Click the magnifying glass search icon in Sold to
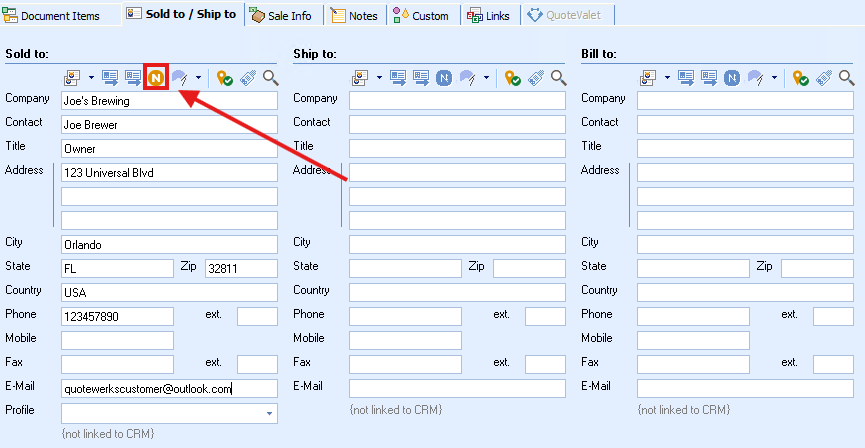The image size is (865, 448). [270, 77]
